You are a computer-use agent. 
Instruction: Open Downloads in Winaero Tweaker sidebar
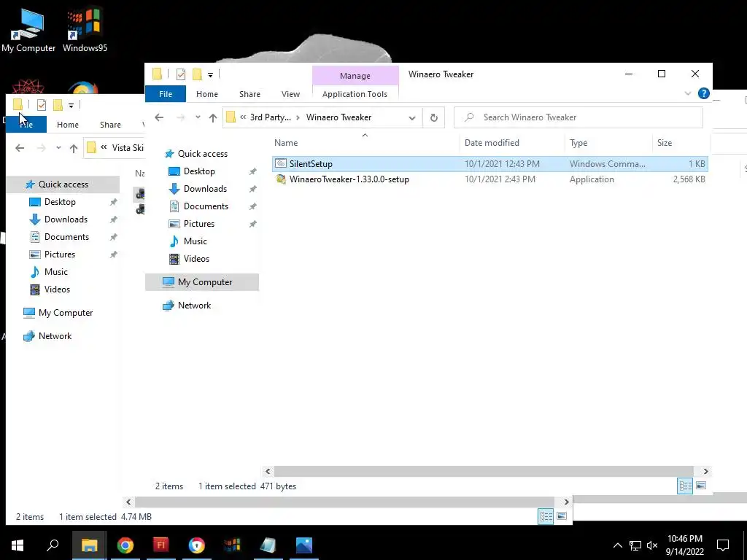(x=205, y=189)
